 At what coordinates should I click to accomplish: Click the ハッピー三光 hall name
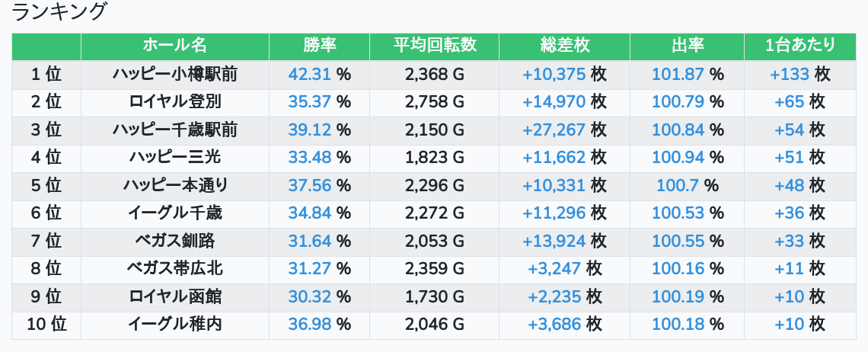(174, 158)
